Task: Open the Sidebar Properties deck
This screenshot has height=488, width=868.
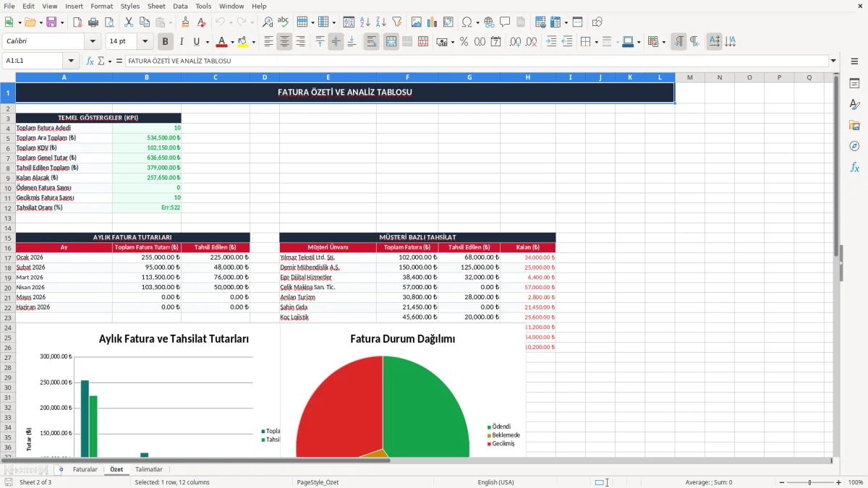Action: tap(854, 84)
